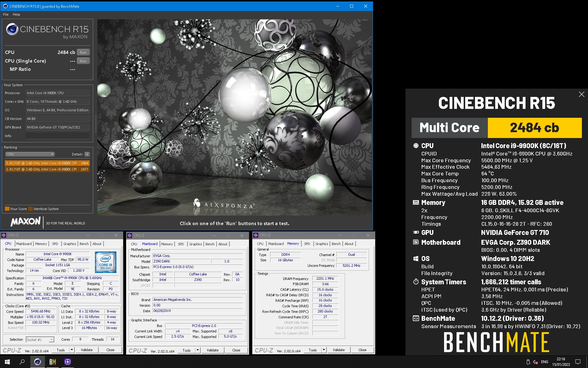Click the Info input field
588x368 pixels.
pyautogui.click(x=58, y=136)
